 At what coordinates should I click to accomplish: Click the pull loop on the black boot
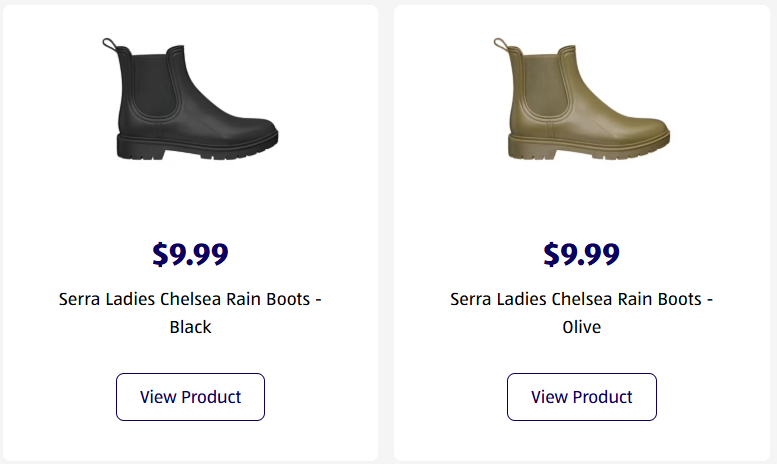click(x=109, y=44)
